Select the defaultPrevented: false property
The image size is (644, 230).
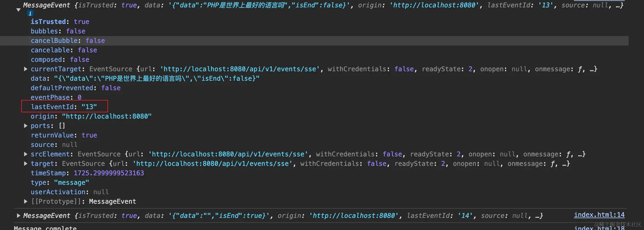click(x=76, y=88)
